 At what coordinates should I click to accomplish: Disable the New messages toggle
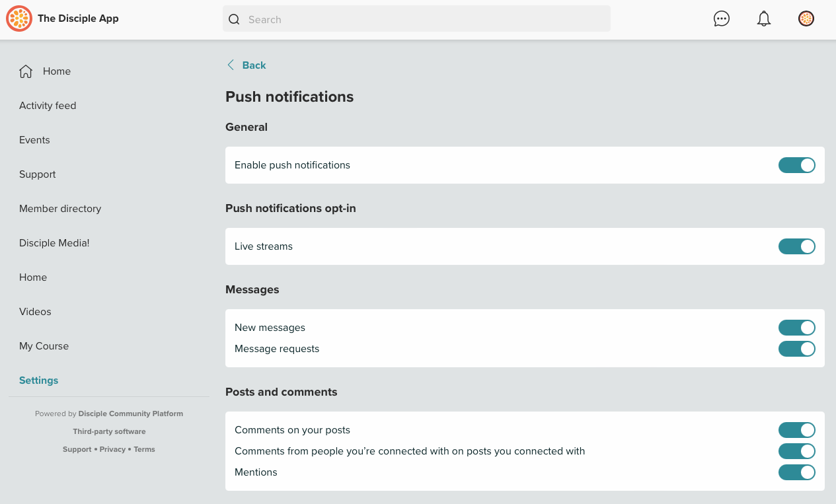(x=796, y=327)
